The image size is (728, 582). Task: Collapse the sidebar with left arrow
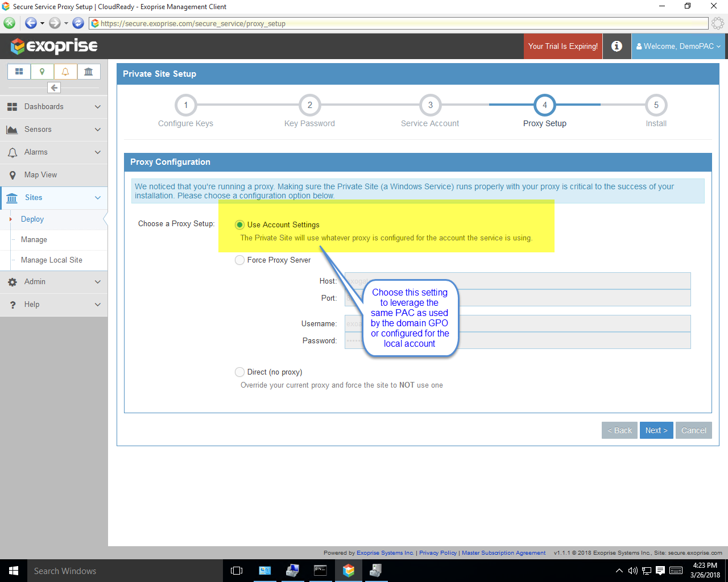[54, 88]
